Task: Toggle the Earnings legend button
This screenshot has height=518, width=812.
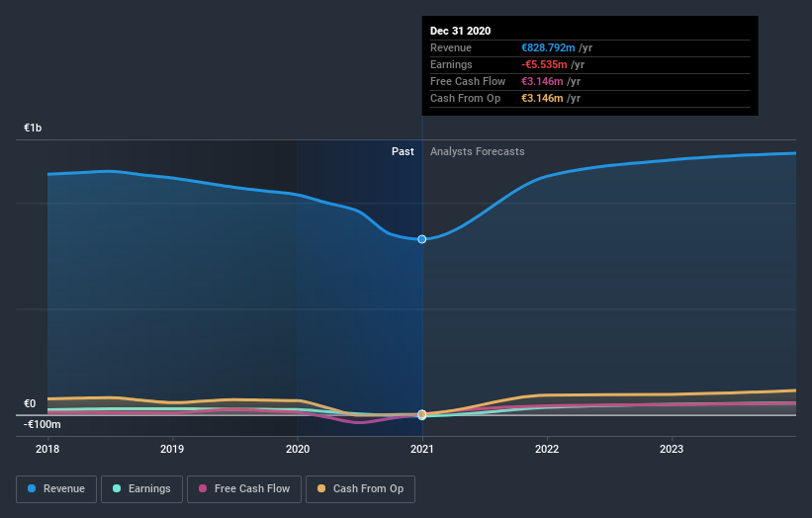Action: (x=141, y=489)
